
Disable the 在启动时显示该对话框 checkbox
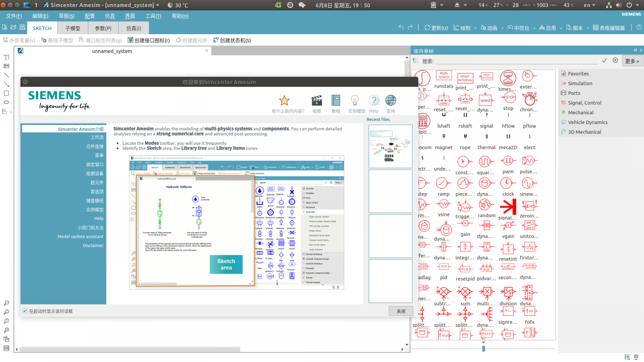click(25, 311)
